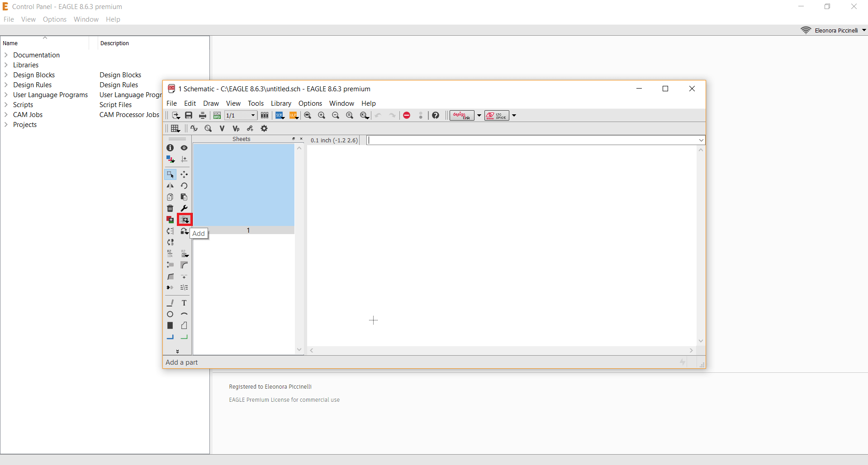This screenshot has width=868, height=465.
Task: Open the Grid dropdown icon
Action: (175, 128)
